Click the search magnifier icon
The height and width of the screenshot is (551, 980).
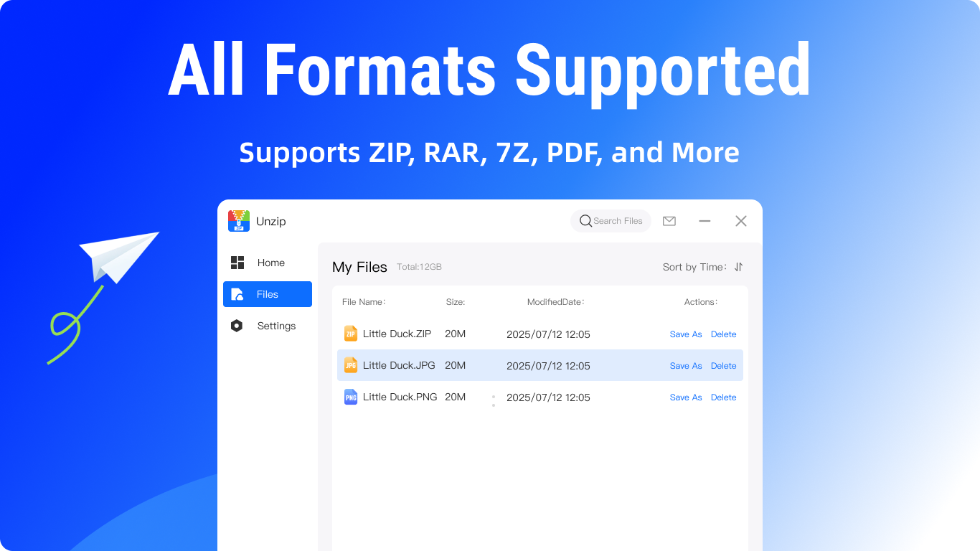click(x=585, y=221)
